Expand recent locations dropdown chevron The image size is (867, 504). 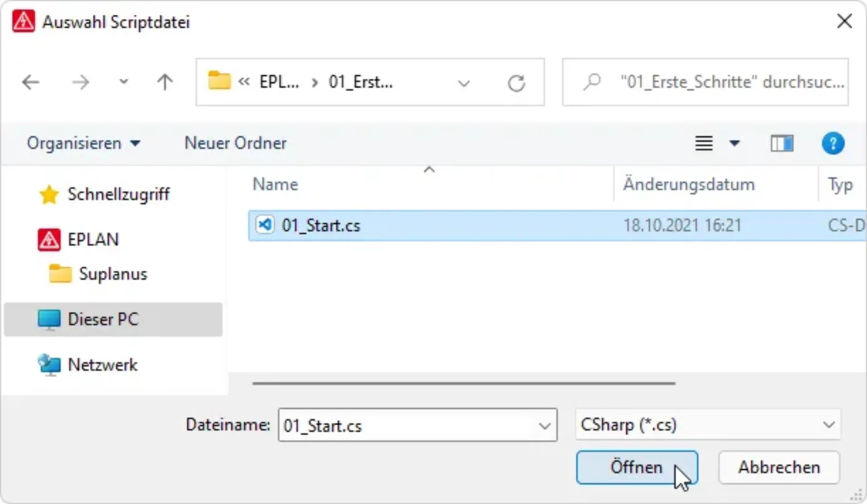[x=124, y=82]
